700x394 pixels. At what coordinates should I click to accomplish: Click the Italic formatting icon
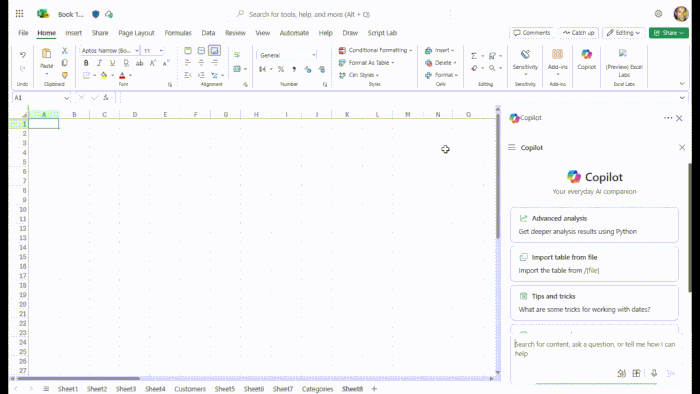[100, 63]
